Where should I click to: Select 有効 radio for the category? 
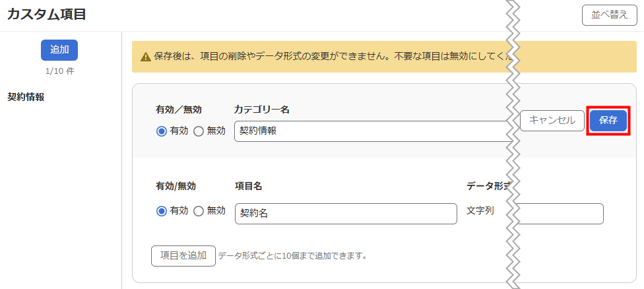162,131
